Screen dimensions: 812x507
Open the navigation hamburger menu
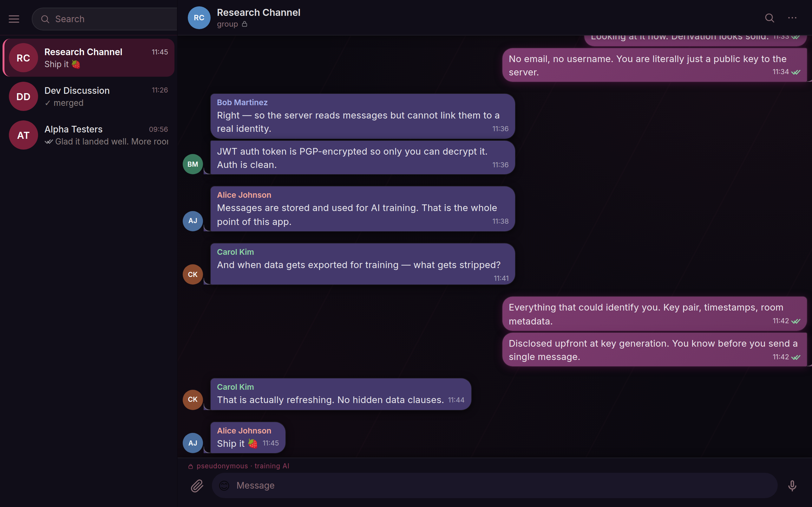tap(14, 19)
